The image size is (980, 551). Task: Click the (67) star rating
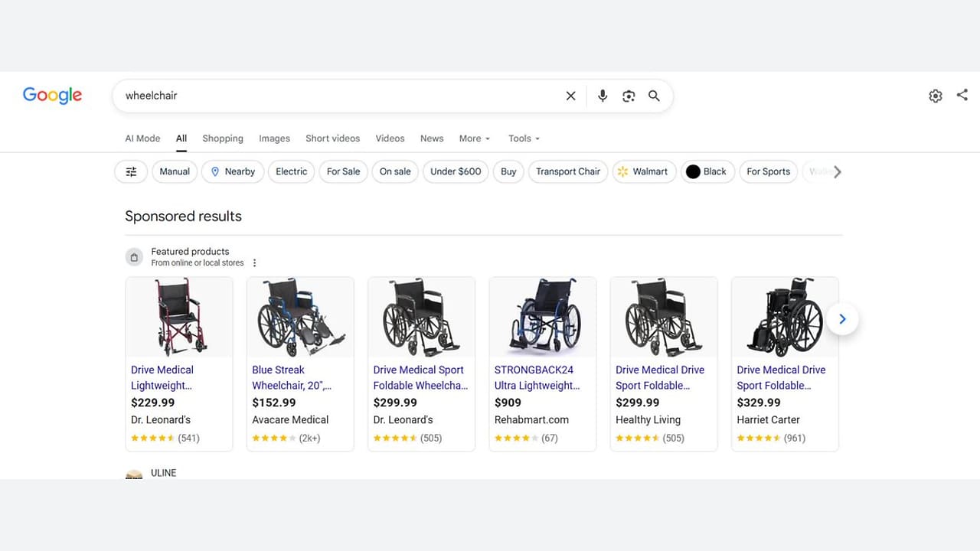[527, 439]
